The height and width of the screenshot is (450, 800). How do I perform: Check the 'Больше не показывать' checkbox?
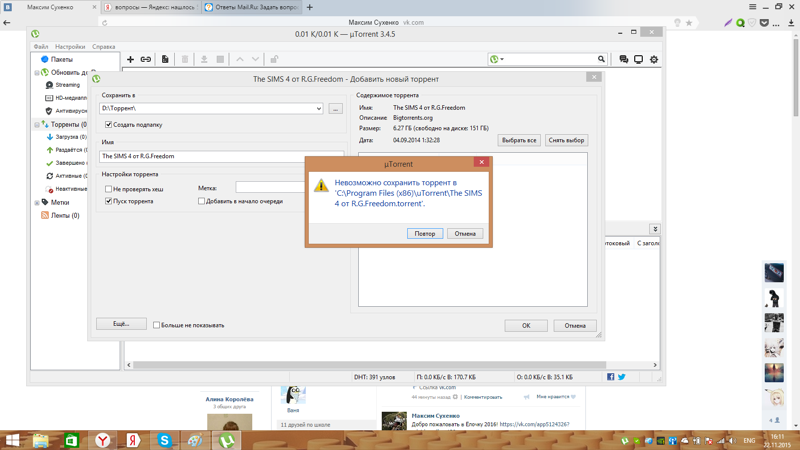coord(157,325)
